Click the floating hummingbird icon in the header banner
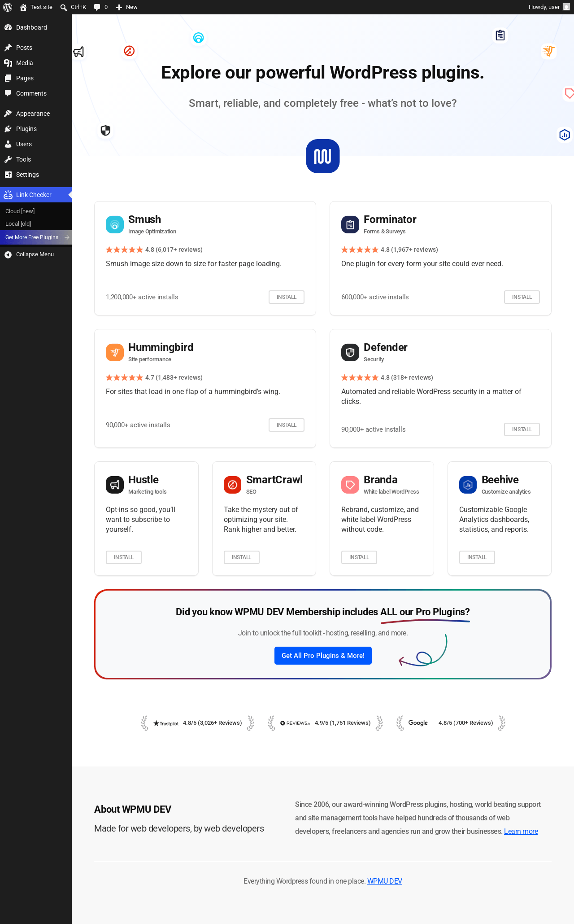 (549, 51)
